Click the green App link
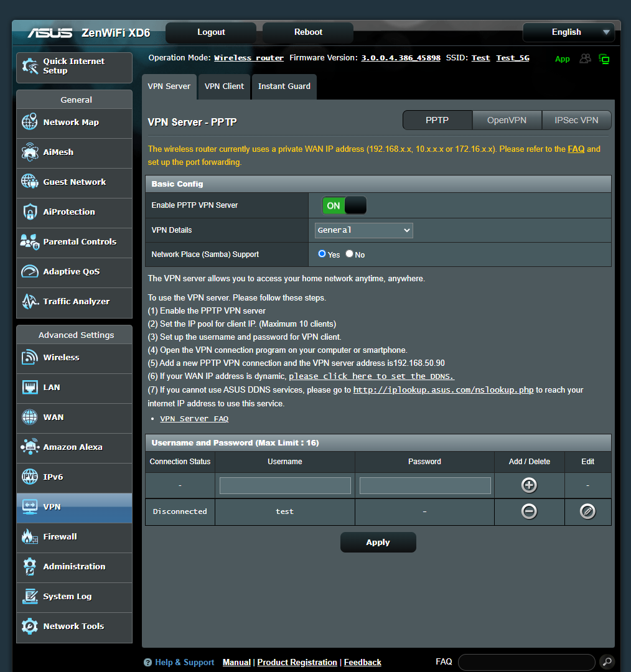Screen dimensions: 631x672 coord(562,59)
